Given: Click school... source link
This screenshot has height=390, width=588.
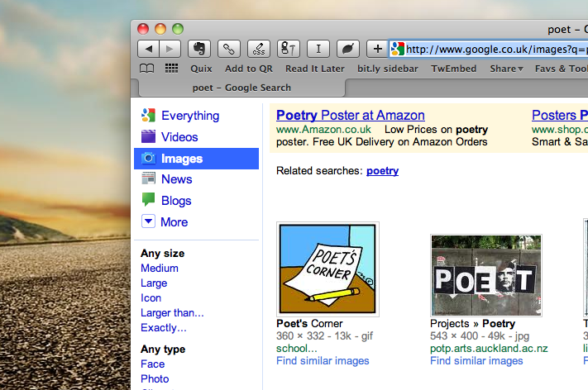Looking at the screenshot, I should click(x=297, y=349).
